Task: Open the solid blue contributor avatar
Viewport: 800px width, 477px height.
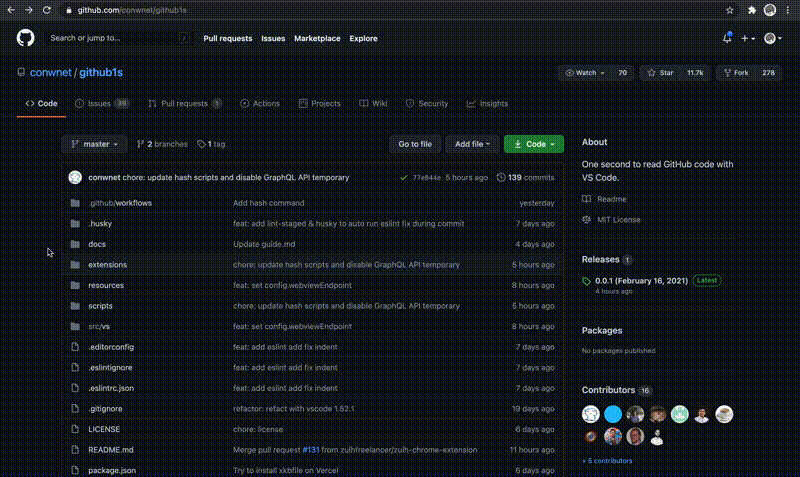Action: coord(613,414)
